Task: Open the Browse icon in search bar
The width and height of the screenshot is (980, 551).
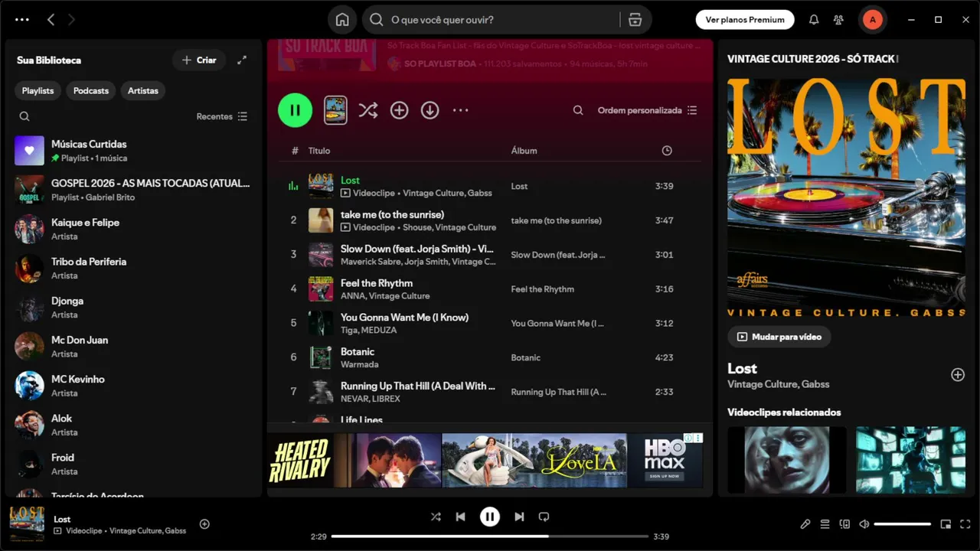Action: (x=635, y=20)
